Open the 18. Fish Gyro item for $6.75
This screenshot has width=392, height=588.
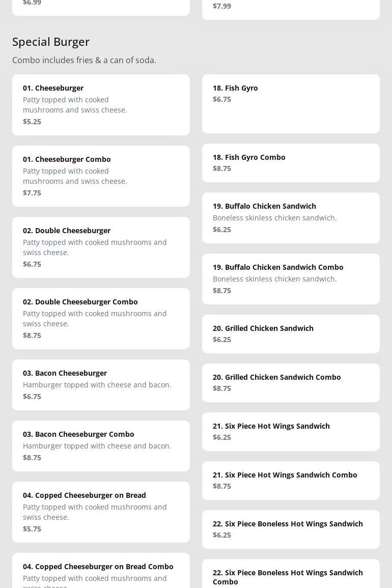click(291, 104)
